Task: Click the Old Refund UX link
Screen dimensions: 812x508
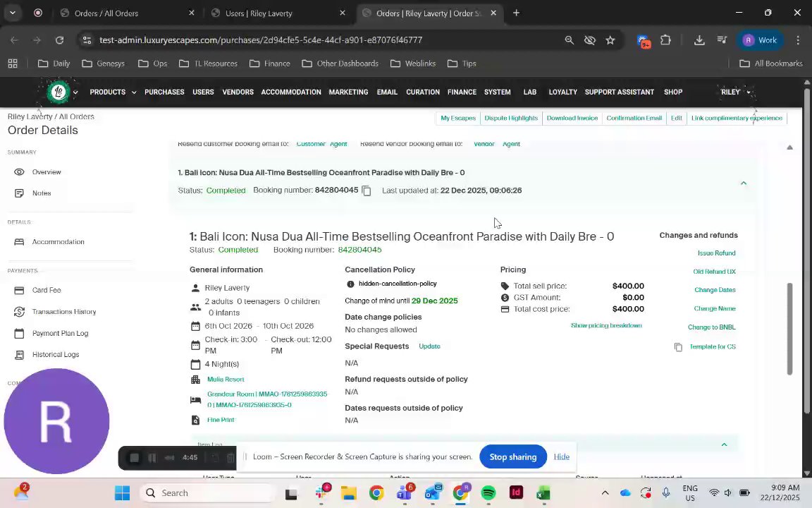Action: (714, 272)
